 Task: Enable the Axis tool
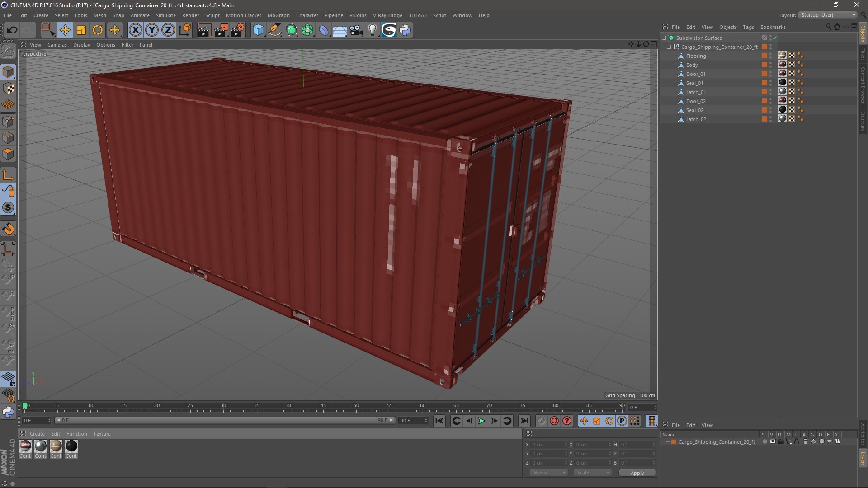(x=8, y=175)
